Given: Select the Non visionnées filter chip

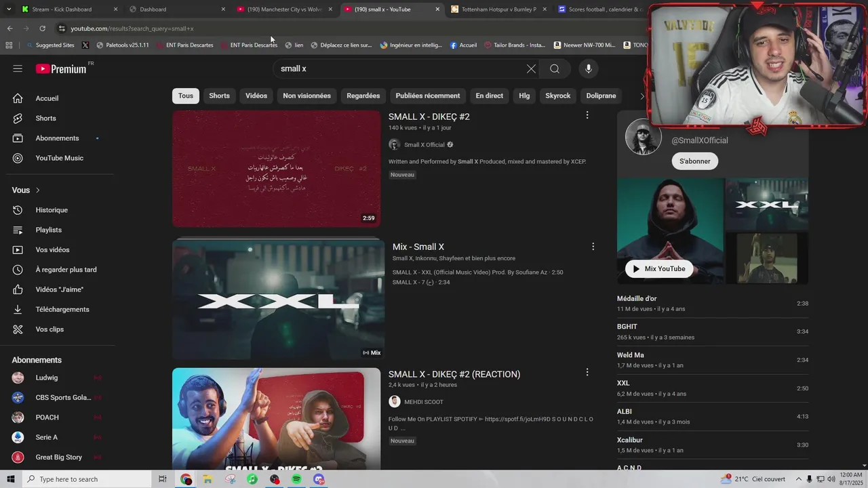Looking at the screenshot, I should pos(307,96).
